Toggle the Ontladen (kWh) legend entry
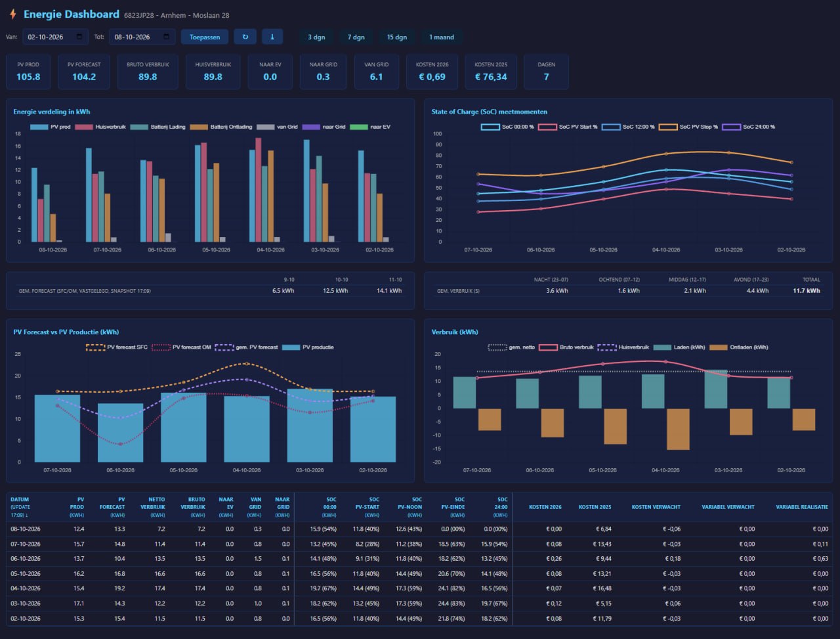The width and height of the screenshot is (840, 639). tap(739, 347)
